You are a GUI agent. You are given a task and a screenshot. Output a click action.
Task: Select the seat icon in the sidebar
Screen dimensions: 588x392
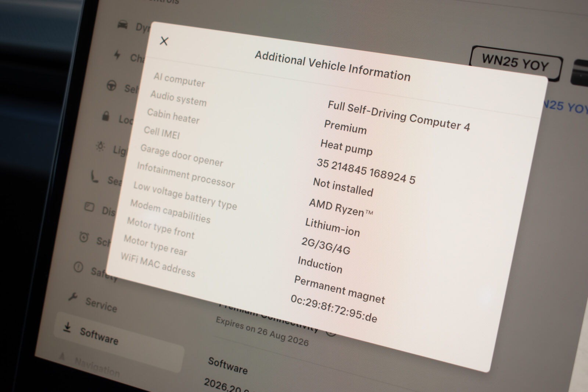[x=95, y=177]
